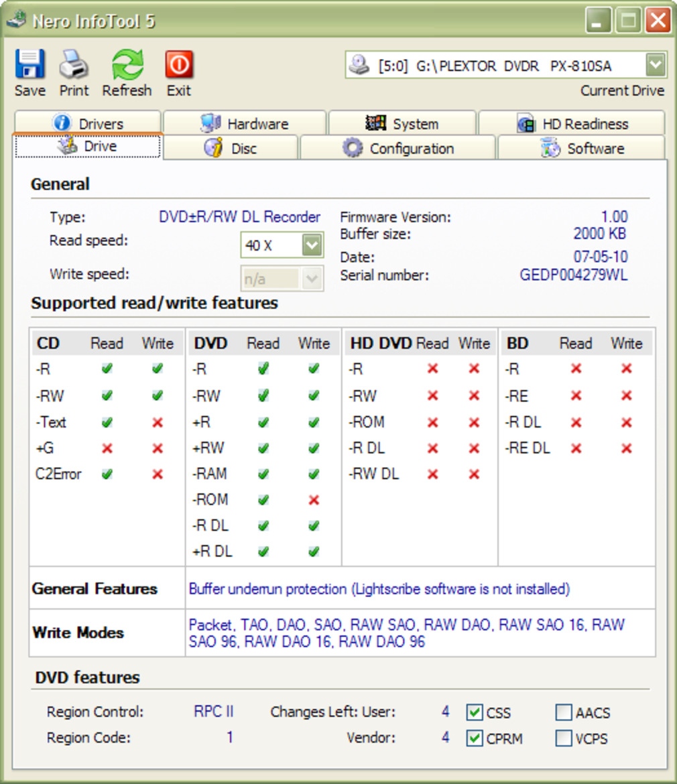Click the 2000 KB buffer size value

[599, 233]
